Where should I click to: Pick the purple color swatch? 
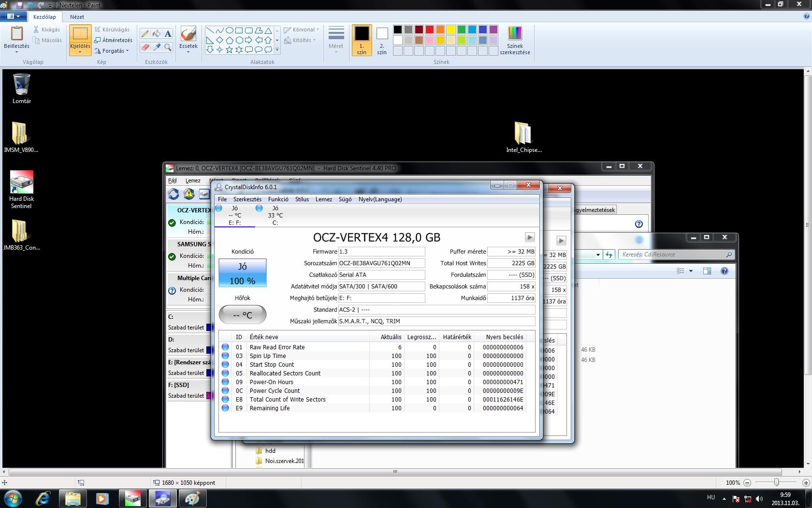493,30
